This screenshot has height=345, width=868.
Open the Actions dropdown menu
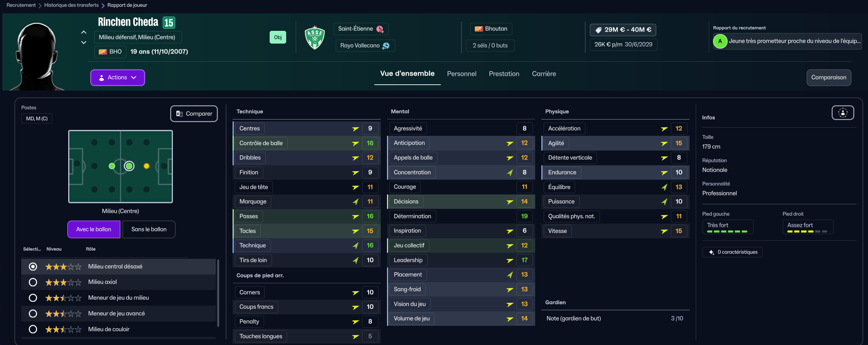tap(117, 78)
